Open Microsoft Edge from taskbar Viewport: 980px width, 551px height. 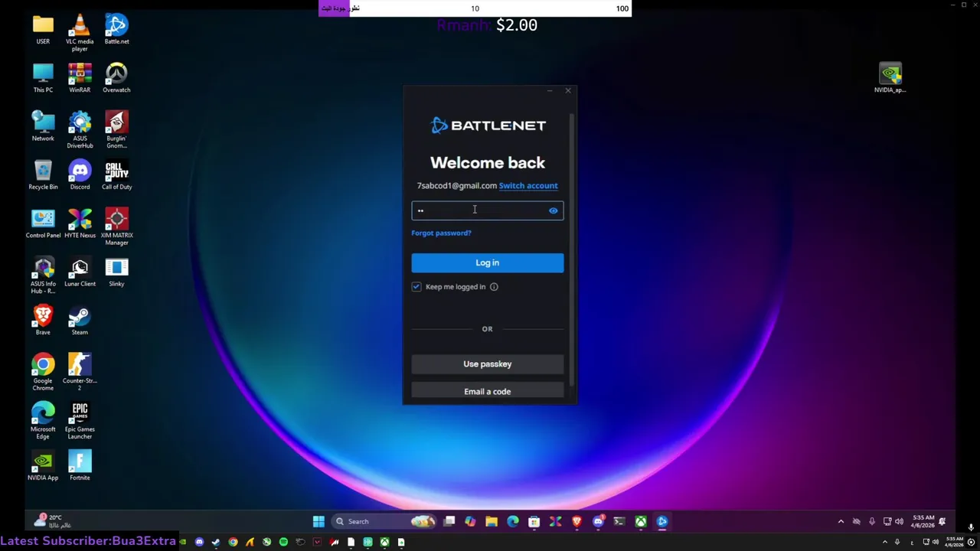[x=513, y=522]
